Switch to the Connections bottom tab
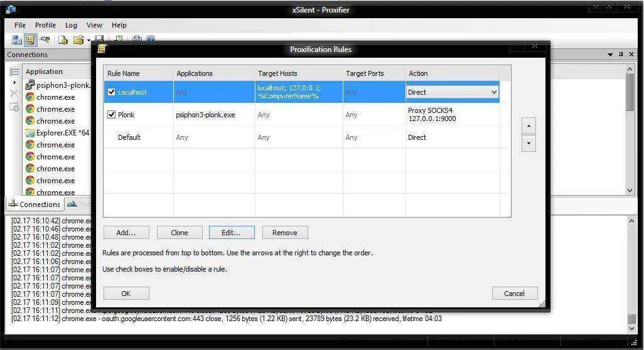 click(35, 204)
